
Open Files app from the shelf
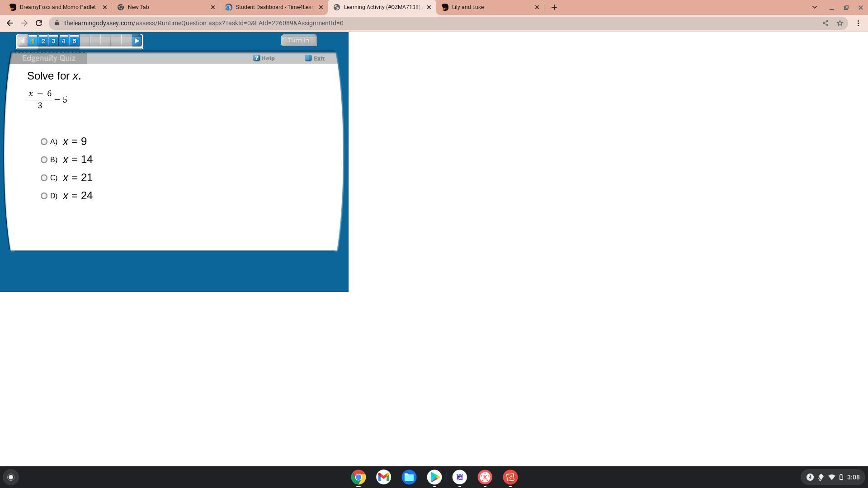[x=409, y=477]
